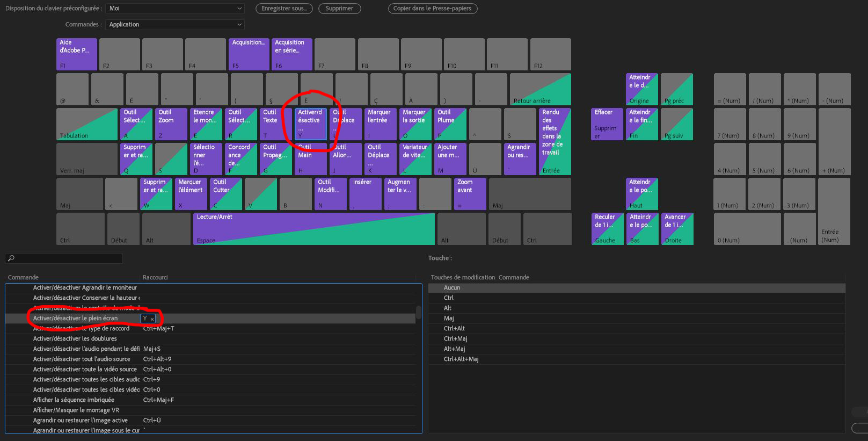The image size is (868, 441).
Task: Click the Outil Cutter key
Action: pyautogui.click(x=225, y=194)
